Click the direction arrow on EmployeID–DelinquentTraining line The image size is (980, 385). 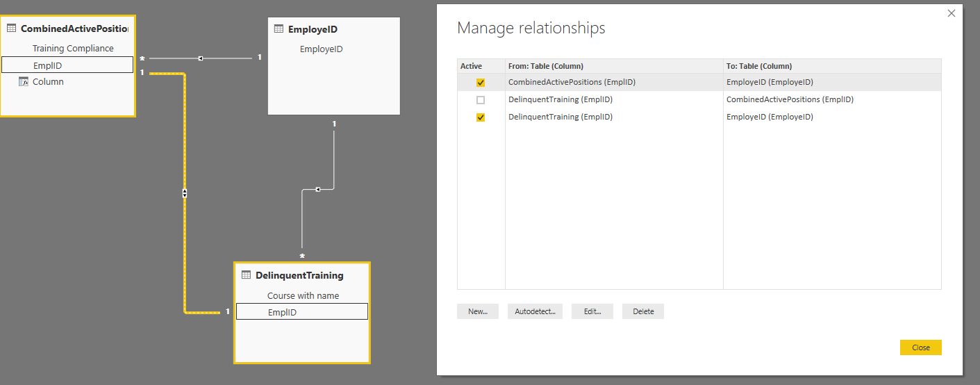coord(317,189)
